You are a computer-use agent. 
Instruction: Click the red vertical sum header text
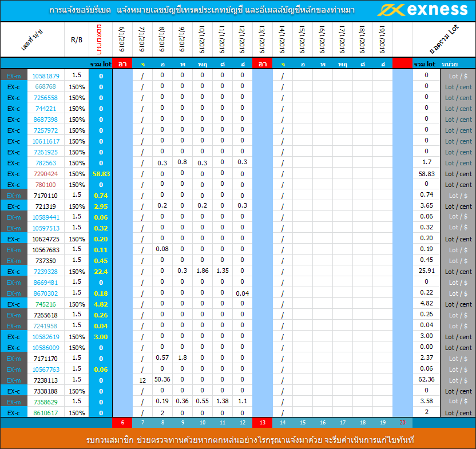pos(100,39)
